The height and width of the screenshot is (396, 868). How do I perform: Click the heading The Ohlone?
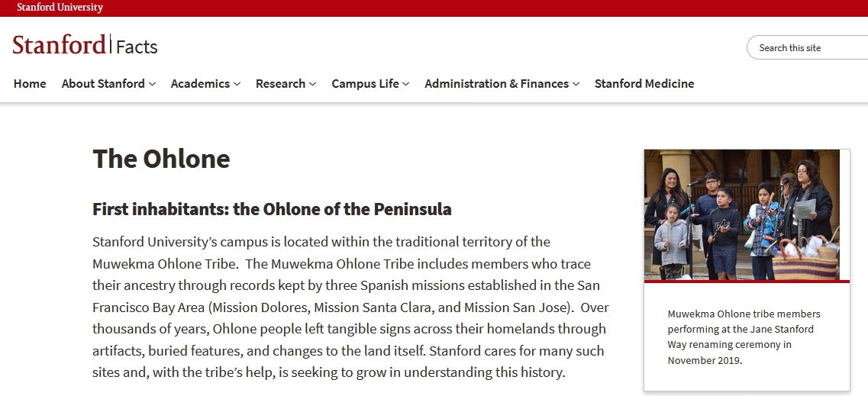click(161, 159)
